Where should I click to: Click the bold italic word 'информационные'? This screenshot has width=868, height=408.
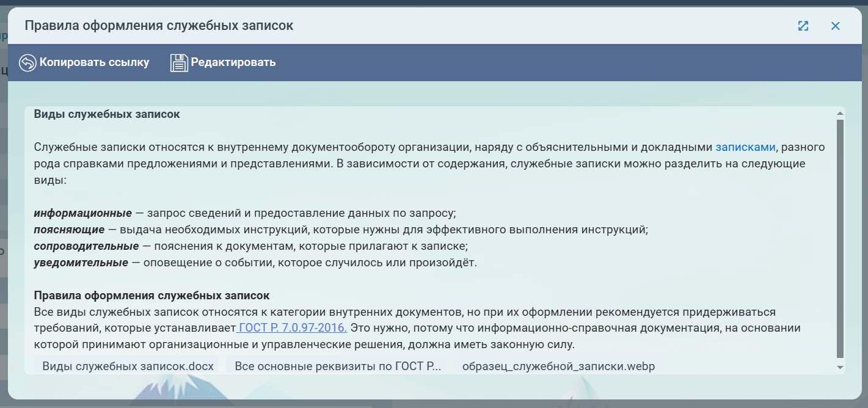(x=83, y=213)
